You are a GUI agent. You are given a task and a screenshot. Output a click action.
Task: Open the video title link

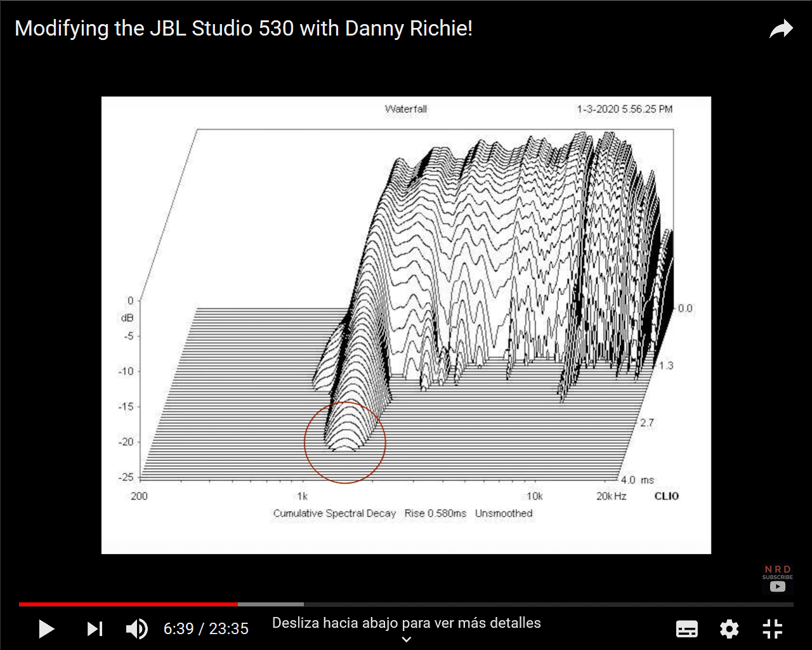pos(244,29)
